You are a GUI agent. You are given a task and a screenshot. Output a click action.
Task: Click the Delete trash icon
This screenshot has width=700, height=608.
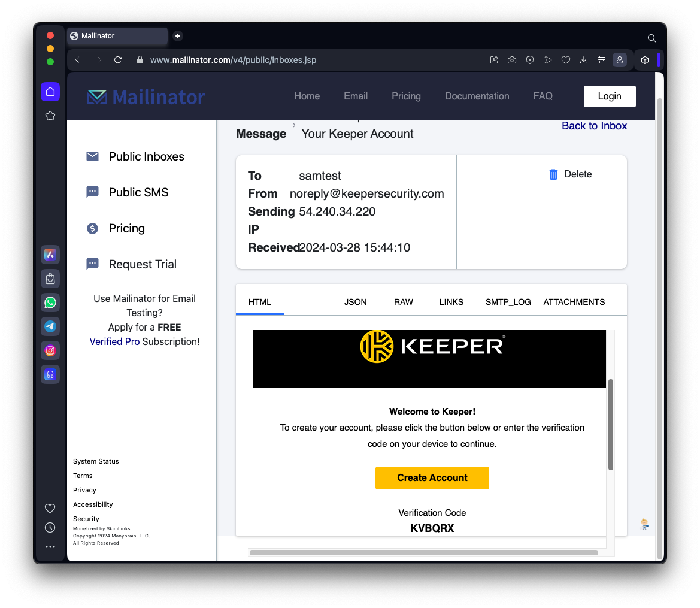(x=553, y=174)
